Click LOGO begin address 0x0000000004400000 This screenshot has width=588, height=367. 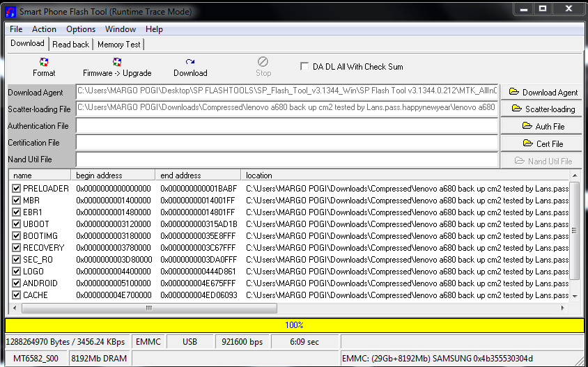[114, 272]
